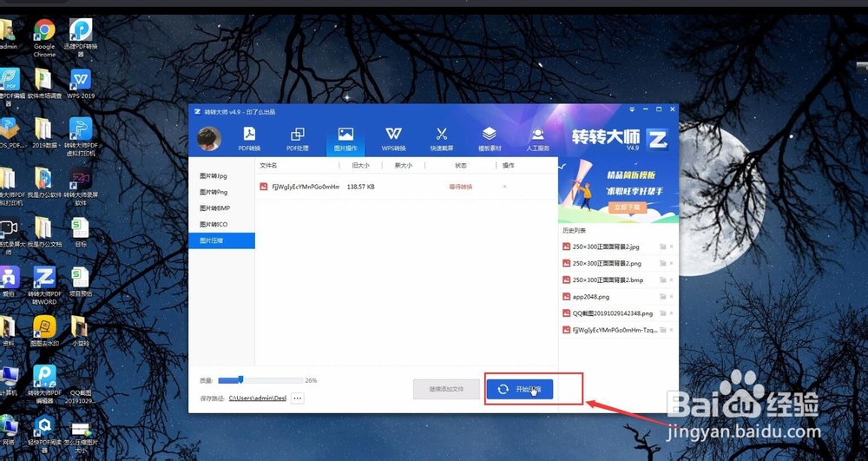Viewport: 868px width, 461px height.
Task: Open the 2019数据 desktop folder
Action: click(x=44, y=134)
